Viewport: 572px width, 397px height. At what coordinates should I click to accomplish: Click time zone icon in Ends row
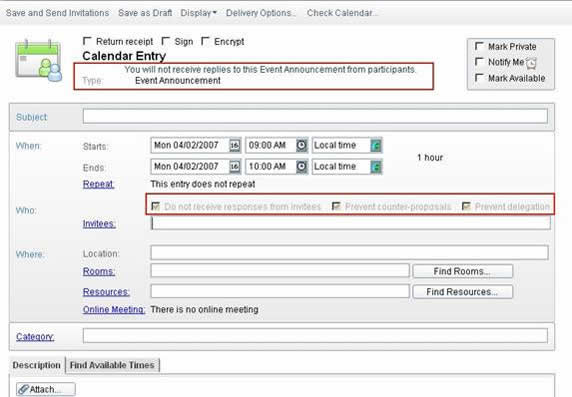coord(376,167)
